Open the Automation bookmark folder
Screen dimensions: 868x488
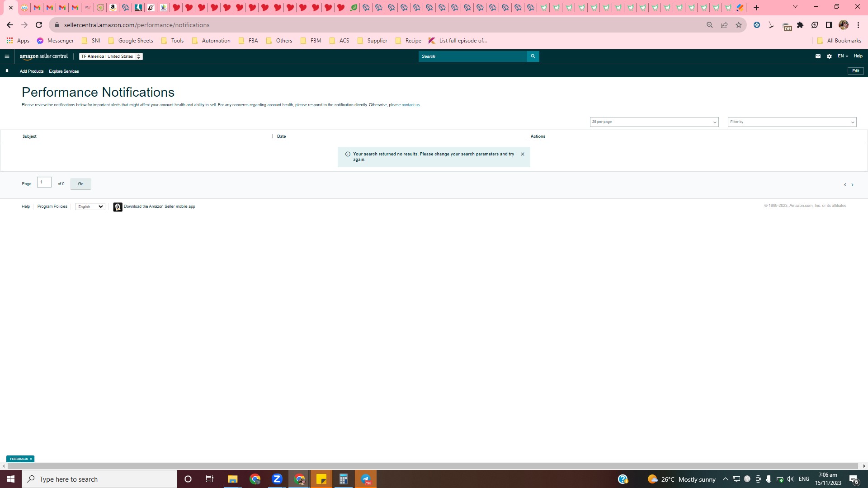[211, 41]
